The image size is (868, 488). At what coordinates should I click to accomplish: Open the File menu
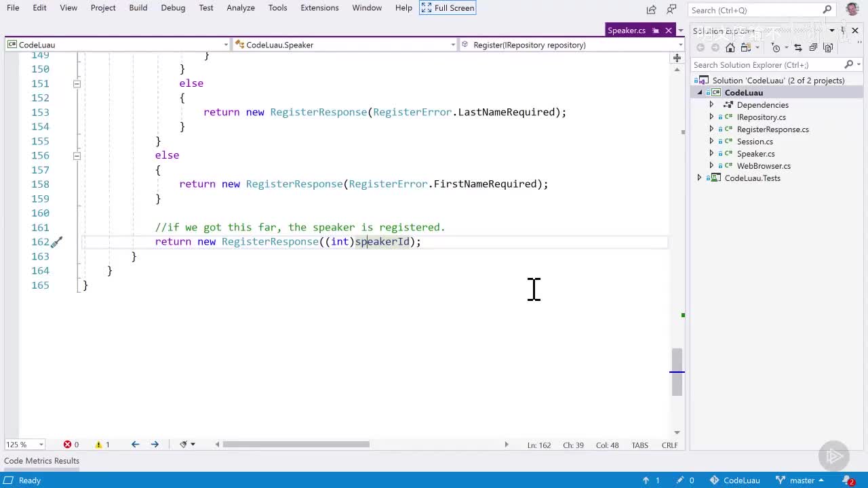click(13, 8)
